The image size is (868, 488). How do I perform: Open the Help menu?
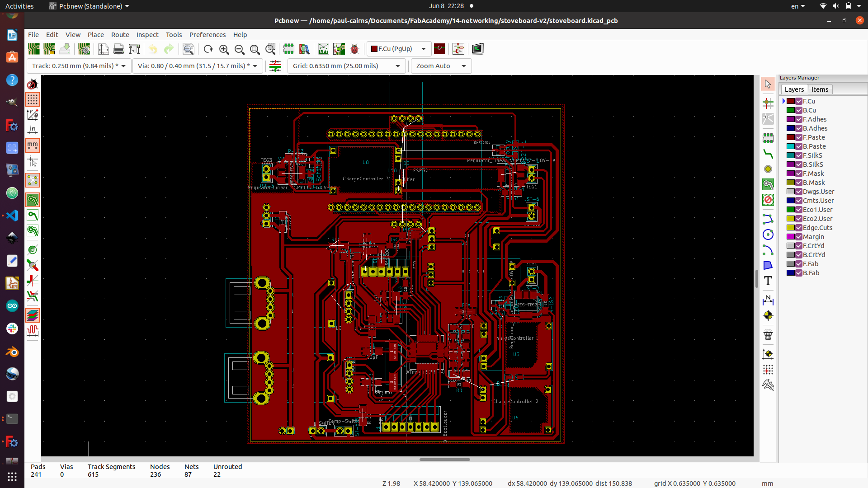240,35
